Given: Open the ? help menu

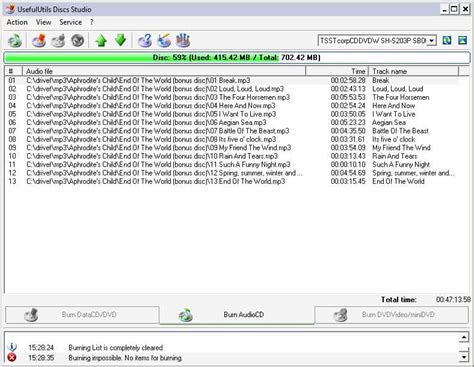Looking at the screenshot, I should pos(92,22).
